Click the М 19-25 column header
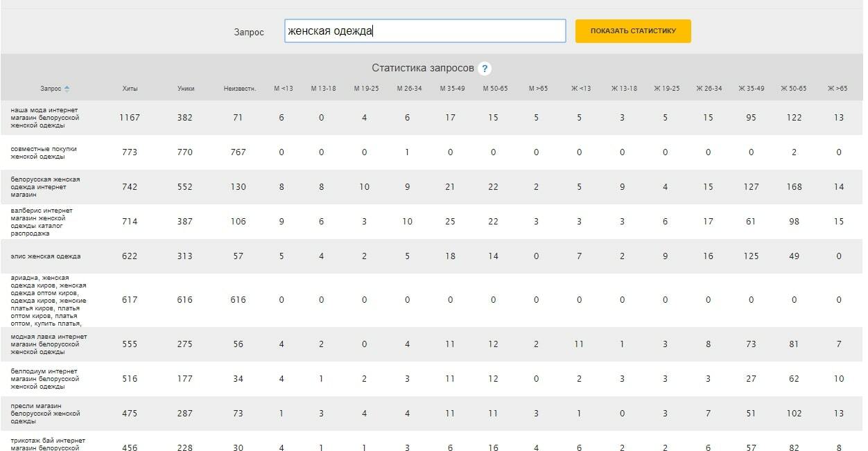 coord(366,89)
